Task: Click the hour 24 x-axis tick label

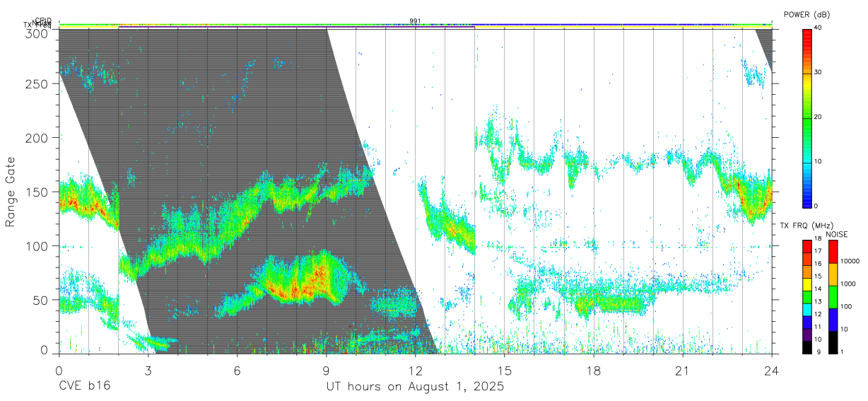Action: 772,371
